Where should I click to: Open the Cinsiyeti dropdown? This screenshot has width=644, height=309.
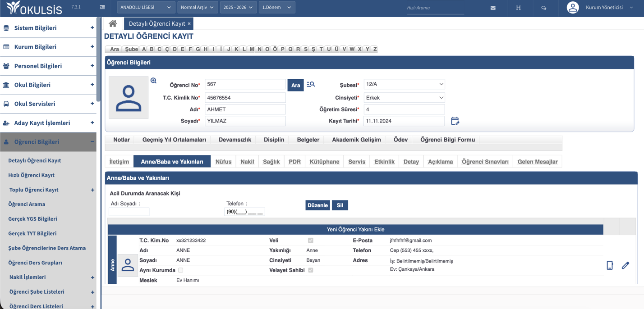click(x=404, y=98)
